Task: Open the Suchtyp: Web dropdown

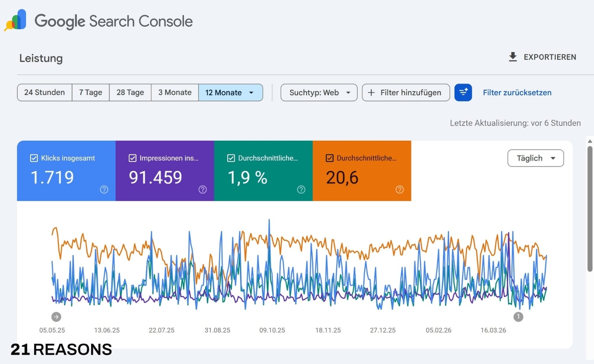Action: (319, 93)
